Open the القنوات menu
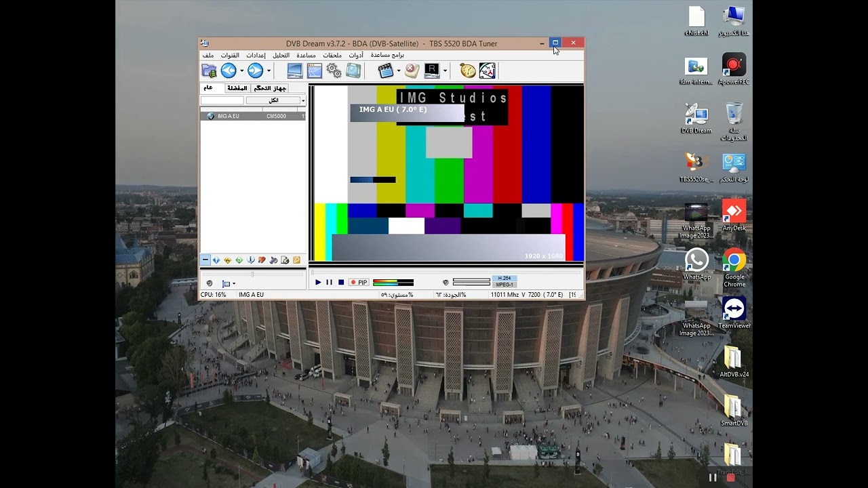The height and width of the screenshot is (488, 868). (x=230, y=55)
